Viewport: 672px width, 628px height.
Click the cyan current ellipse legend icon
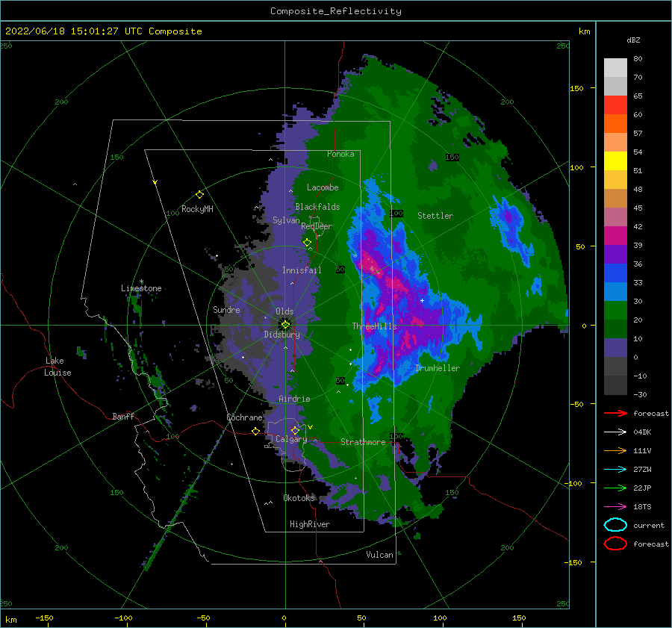coord(615,525)
